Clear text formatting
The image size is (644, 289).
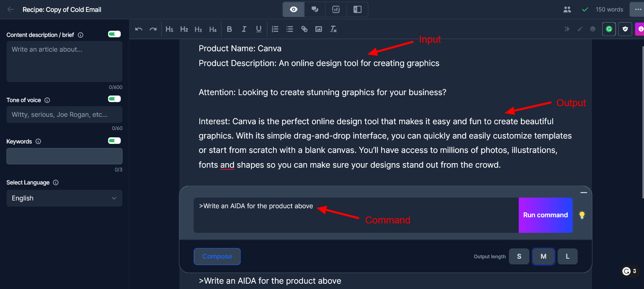point(333,29)
